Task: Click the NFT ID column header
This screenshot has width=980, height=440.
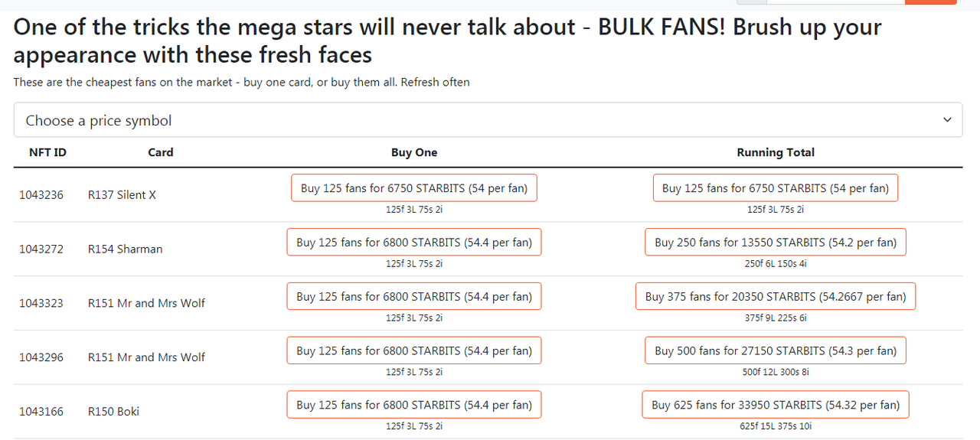Action: coord(47,152)
